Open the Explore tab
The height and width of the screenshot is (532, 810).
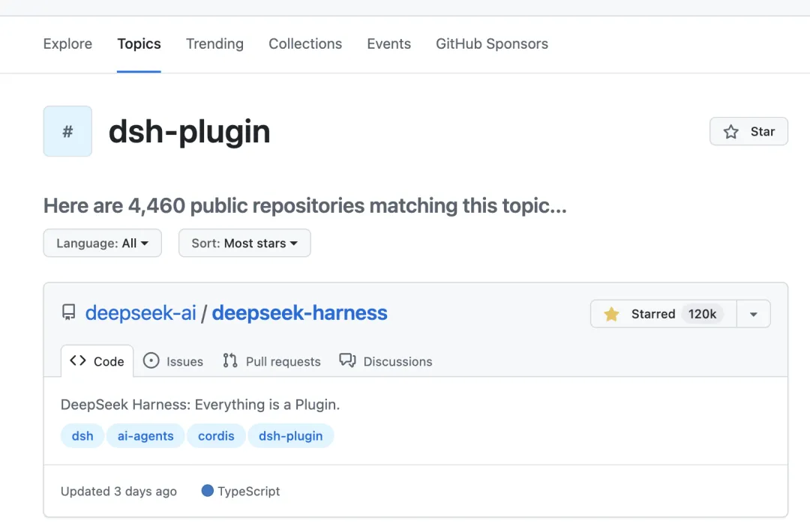(x=67, y=44)
